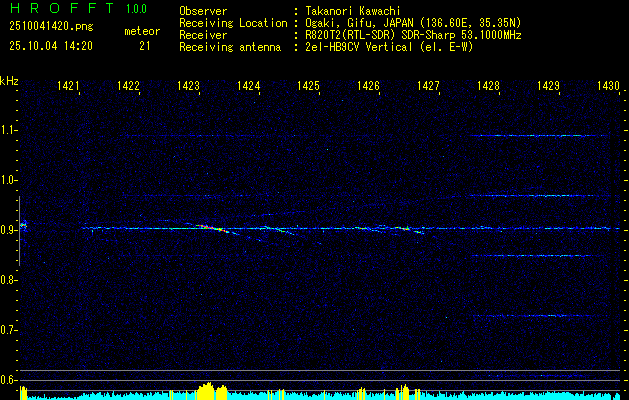Click time marker 1427
This screenshot has height=400, width=629.
428,85
